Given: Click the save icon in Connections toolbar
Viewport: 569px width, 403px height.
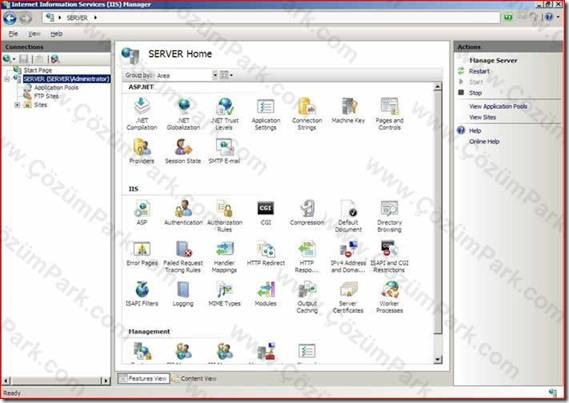Looking at the screenshot, I should pyautogui.click(x=24, y=59).
